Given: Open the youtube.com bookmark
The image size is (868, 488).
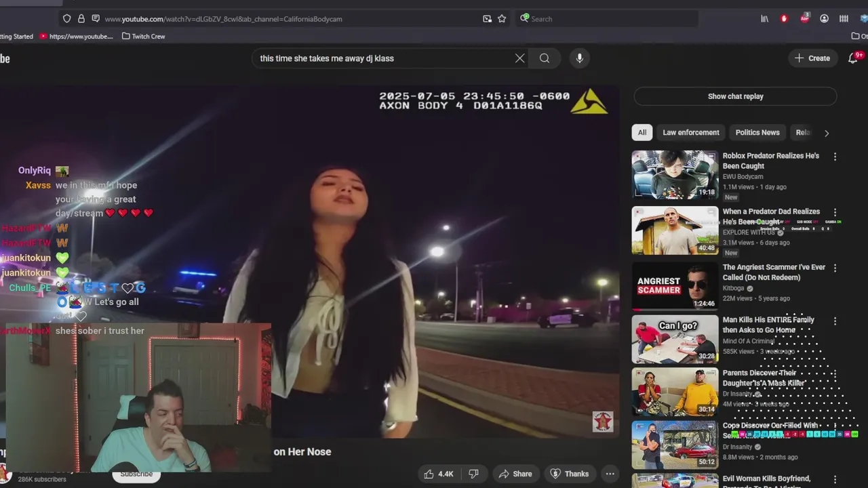Looking at the screenshot, I should pos(76,37).
